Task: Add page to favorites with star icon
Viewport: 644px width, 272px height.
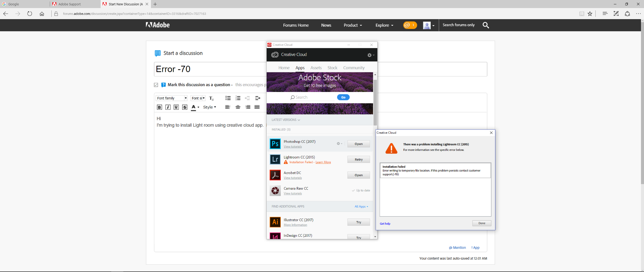Action: click(590, 14)
